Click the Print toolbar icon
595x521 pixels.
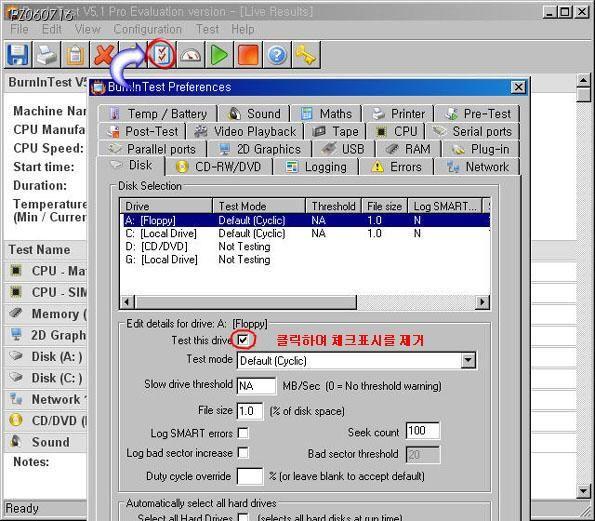pyautogui.click(x=47, y=55)
